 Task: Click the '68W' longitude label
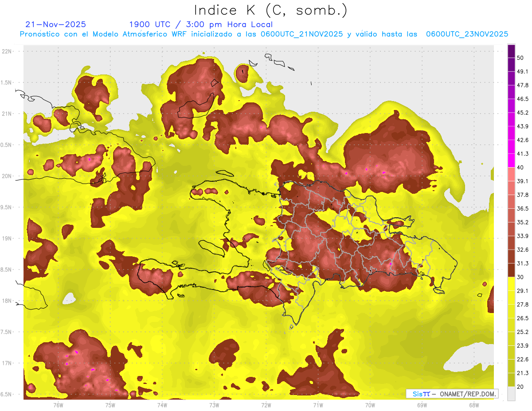473,405
